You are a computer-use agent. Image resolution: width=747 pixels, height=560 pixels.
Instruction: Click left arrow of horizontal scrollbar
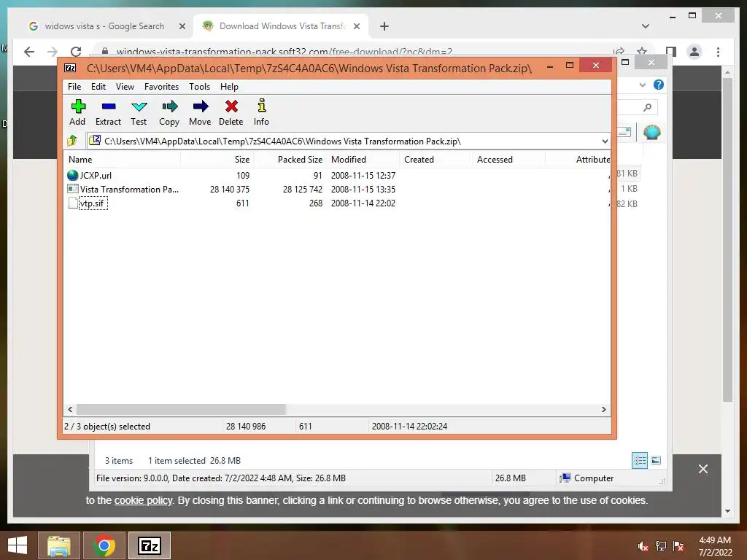pos(70,410)
